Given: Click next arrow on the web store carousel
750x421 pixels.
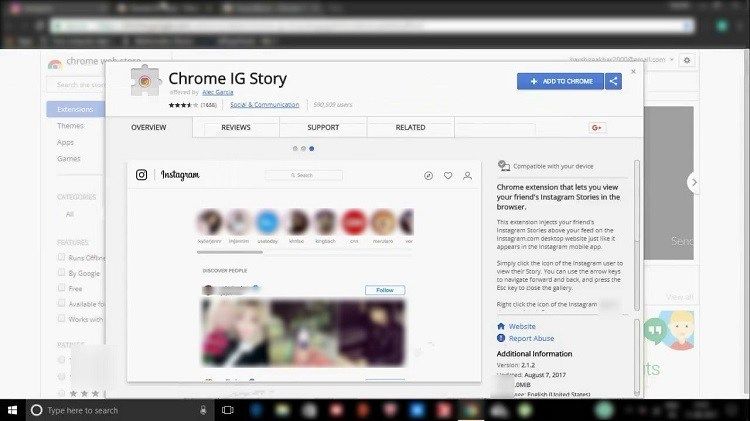Looking at the screenshot, I should [694, 183].
